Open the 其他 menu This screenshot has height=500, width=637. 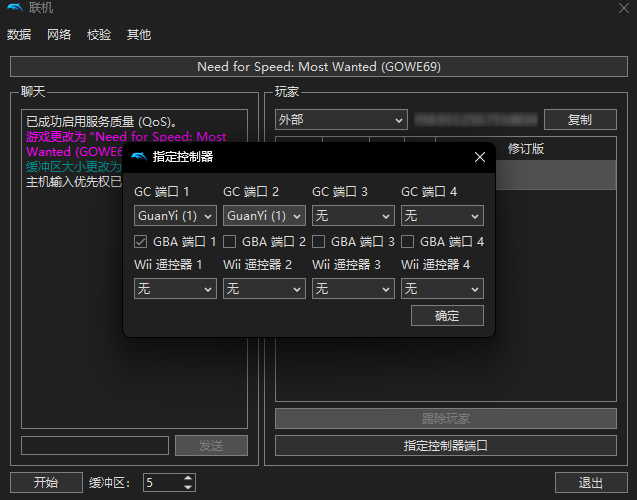coord(139,35)
